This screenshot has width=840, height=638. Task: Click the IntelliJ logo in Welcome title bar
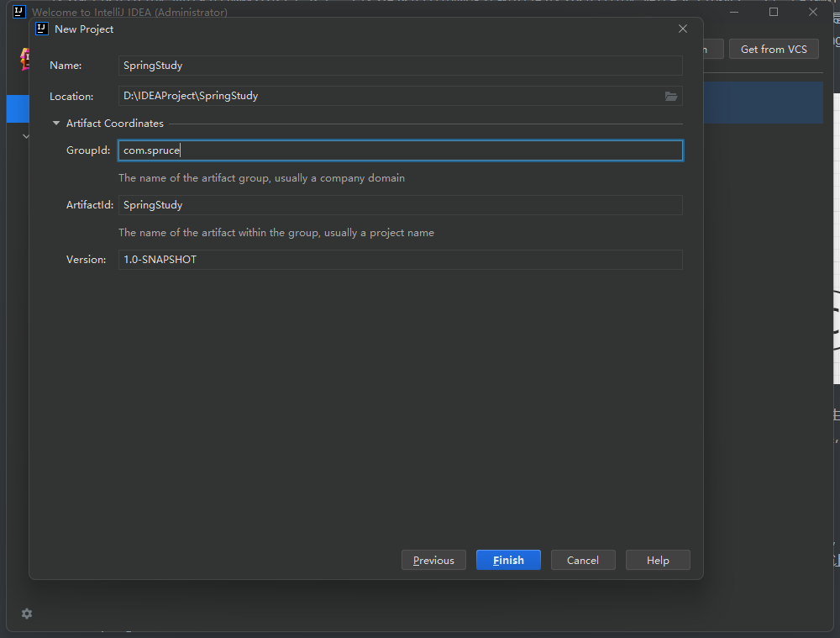[18, 12]
